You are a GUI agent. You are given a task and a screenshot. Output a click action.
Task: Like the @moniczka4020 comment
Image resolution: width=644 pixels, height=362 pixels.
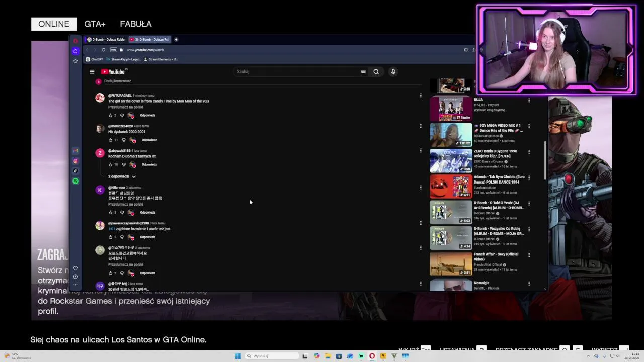coord(110,140)
